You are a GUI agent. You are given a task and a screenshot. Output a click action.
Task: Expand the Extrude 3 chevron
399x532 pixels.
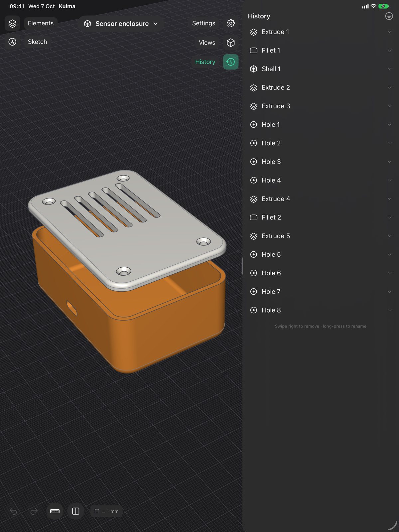point(389,106)
